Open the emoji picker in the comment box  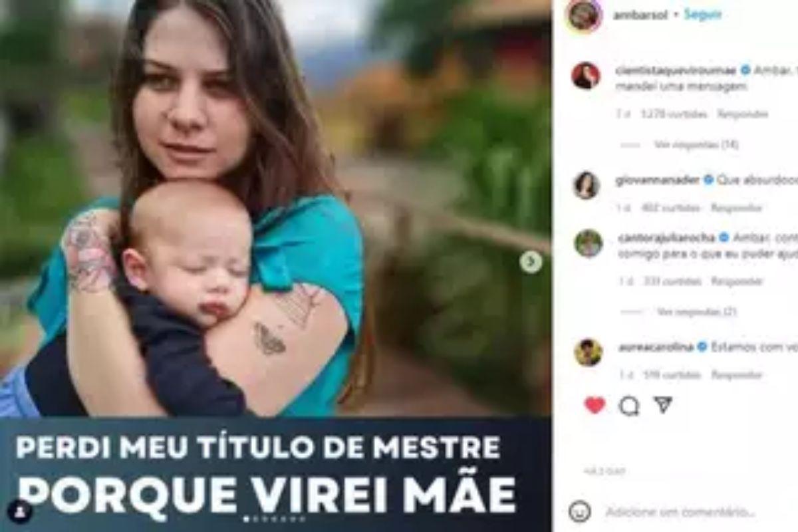coord(580,511)
